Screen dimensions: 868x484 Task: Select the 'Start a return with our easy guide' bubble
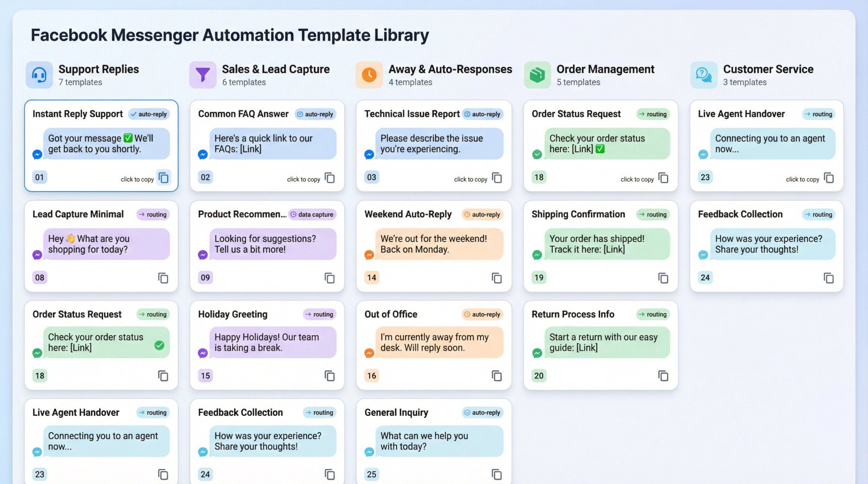click(x=607, y=342)
